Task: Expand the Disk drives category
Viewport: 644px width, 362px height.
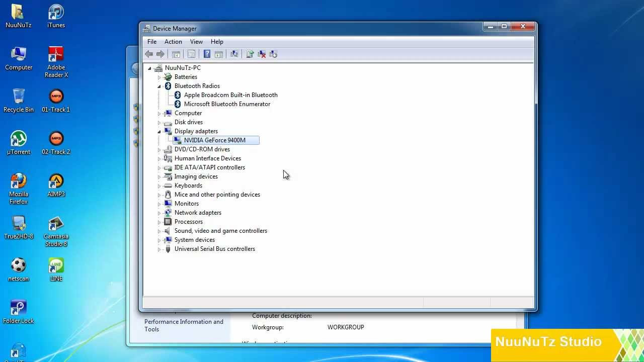Action: point(159,122)
